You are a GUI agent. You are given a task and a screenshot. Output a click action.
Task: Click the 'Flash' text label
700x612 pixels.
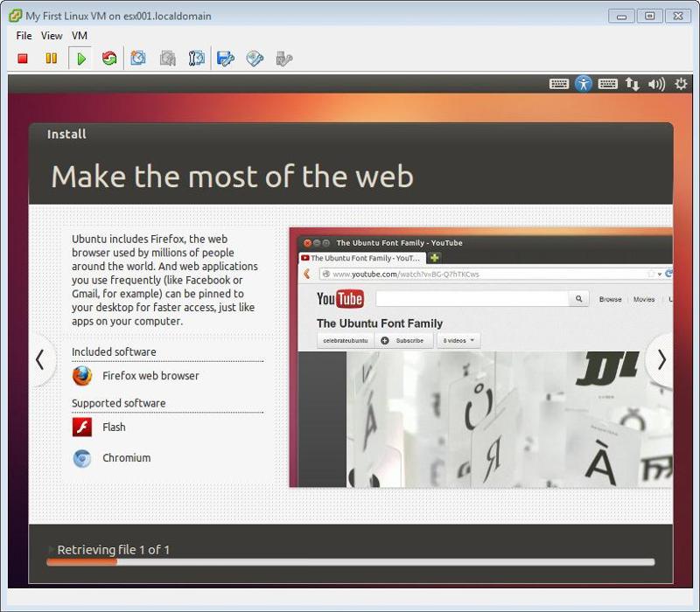114,428
